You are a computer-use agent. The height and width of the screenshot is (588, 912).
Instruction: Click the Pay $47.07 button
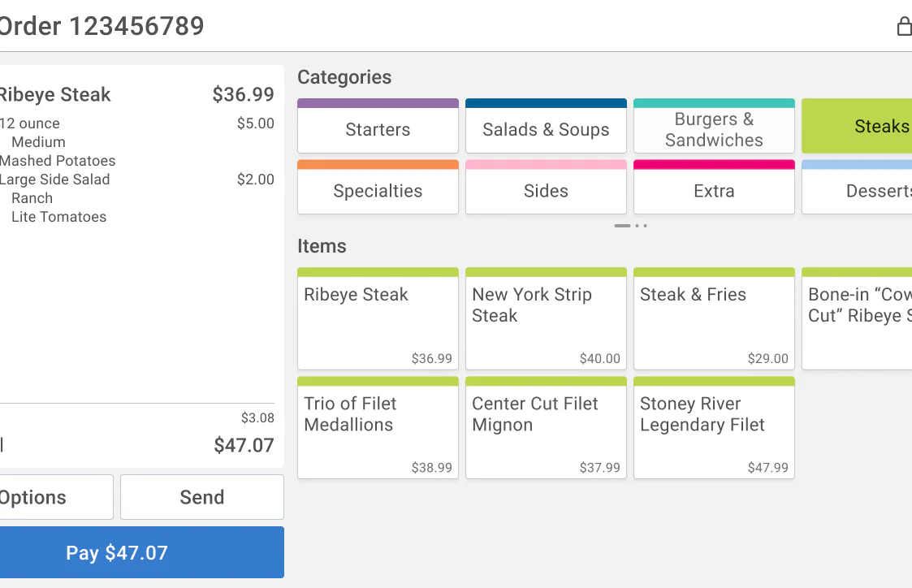[142, 552]
